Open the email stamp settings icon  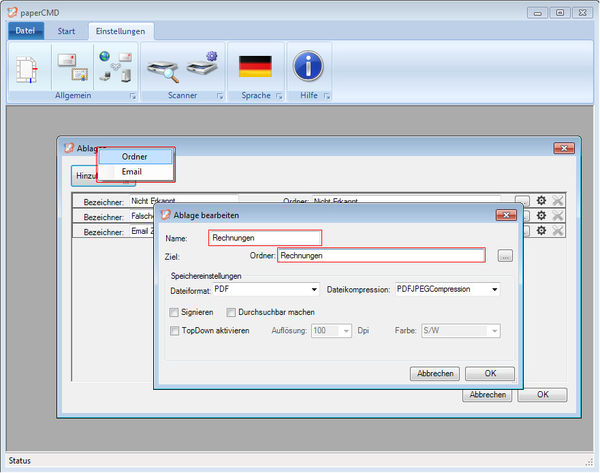coord(73,67)
